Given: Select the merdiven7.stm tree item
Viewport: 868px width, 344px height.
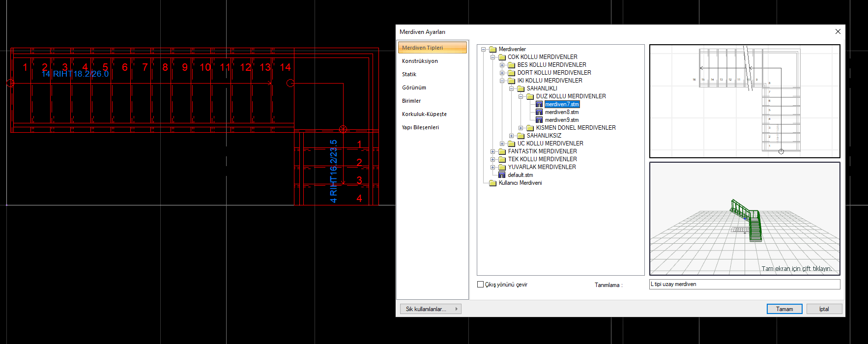Looking at the screenshot, I should point(562,104).
